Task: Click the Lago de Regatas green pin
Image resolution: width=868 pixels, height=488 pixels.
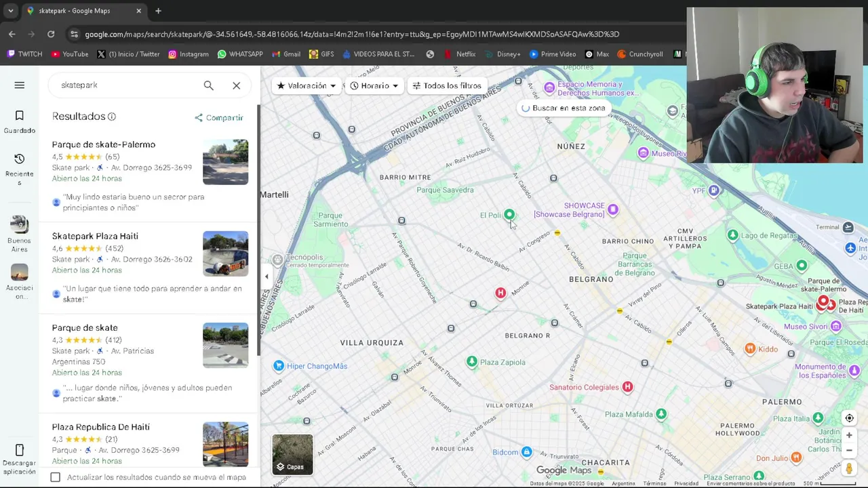Action: (732, 235)
